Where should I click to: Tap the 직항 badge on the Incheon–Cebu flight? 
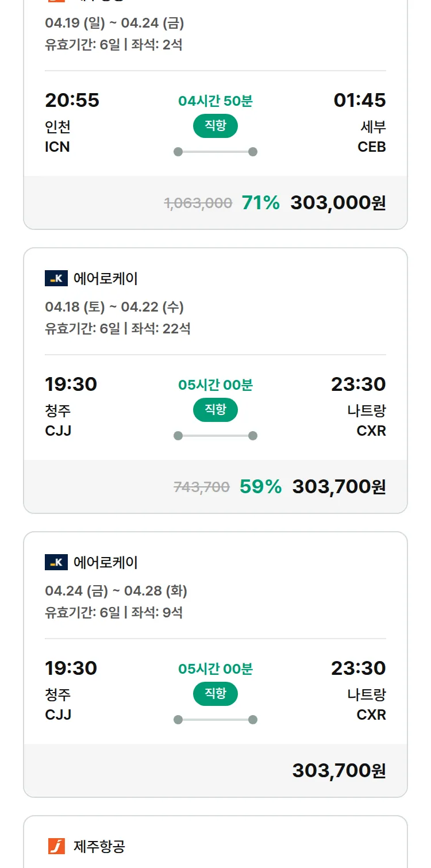tap(215, 126)
